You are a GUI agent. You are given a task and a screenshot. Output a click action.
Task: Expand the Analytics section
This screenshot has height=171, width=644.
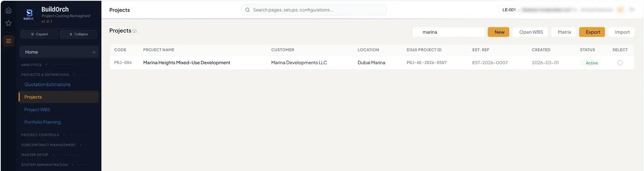pyautogui.click(x=34, y=65)
